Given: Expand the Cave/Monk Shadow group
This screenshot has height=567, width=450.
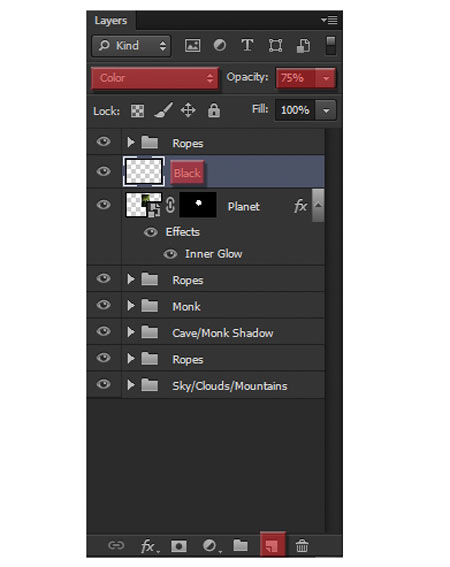Looking at the screenshot, I should [131, 332].
